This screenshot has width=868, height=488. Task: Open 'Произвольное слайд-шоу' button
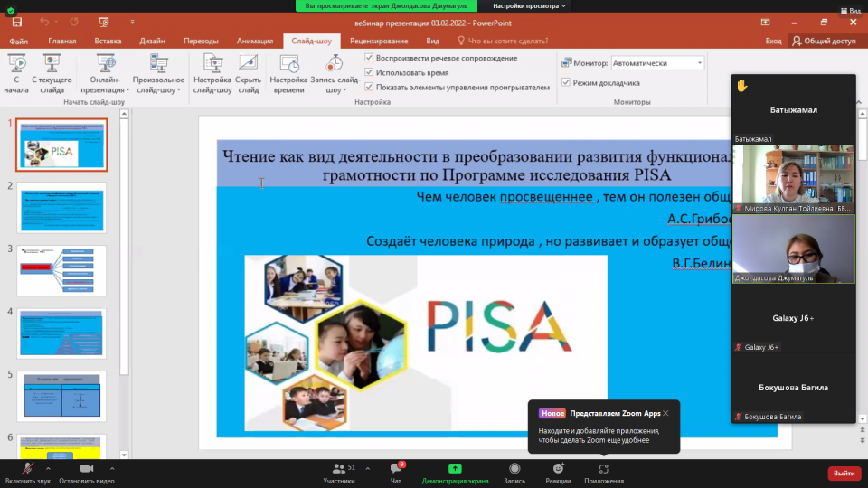point(158,74)
